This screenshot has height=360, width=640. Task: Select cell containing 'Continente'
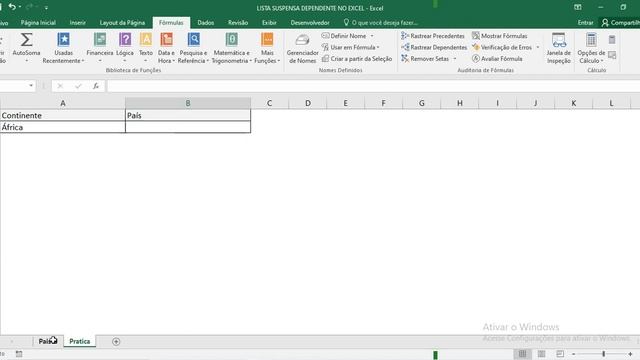pyautogui.click(x=63, y=116)
